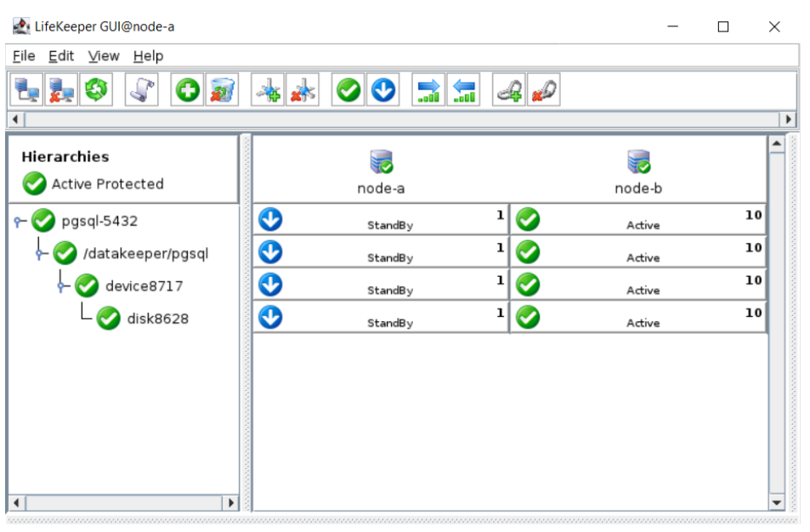Viewport: 810px width, 532px height.
Task: Click the Add Dependency chain icon
Action: 509,90
